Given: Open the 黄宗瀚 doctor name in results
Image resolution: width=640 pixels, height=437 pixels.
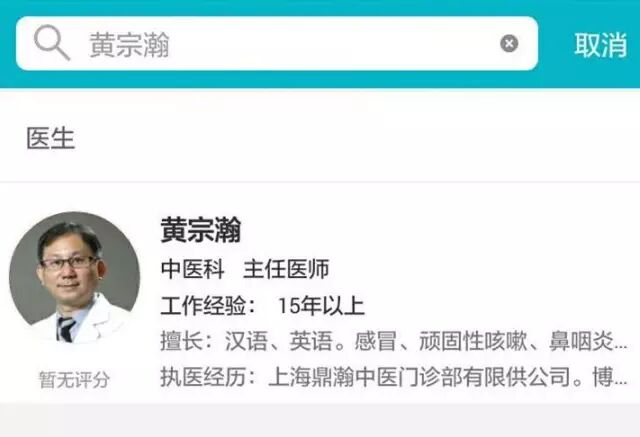Looking at the screenshot, I should click(x=201, y=230).
